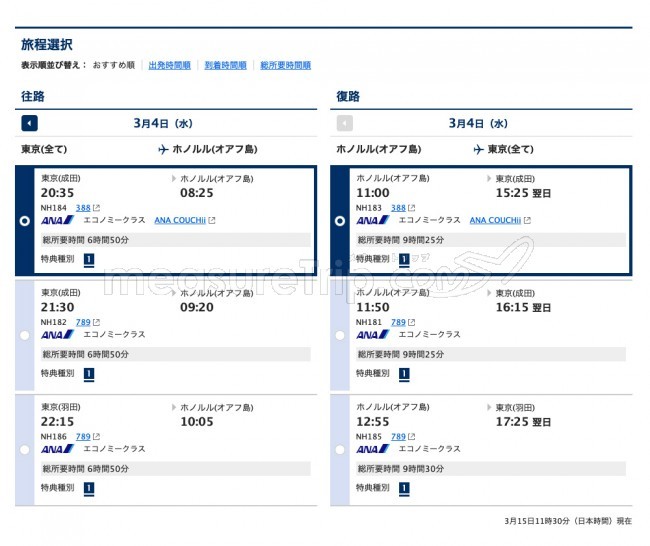Sort flights by 総所要時間順

pyautogui.click(x=285, y=65)
